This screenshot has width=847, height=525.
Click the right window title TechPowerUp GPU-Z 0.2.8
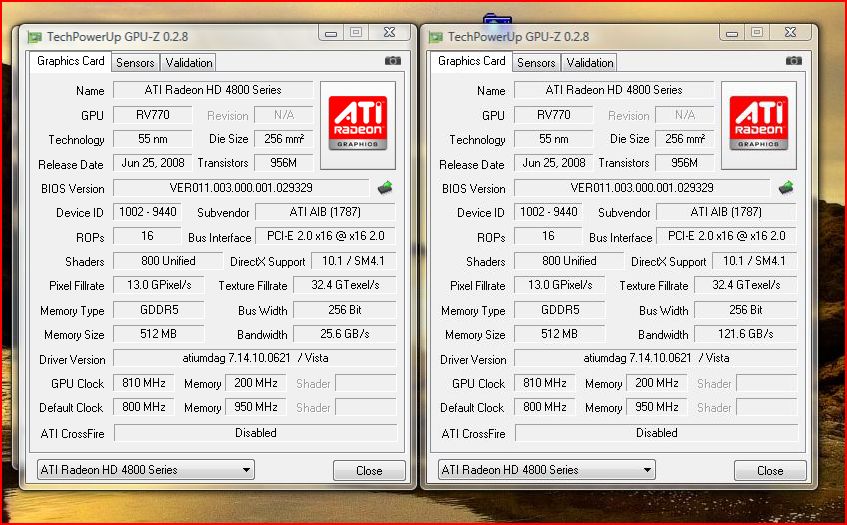point(518,37)
